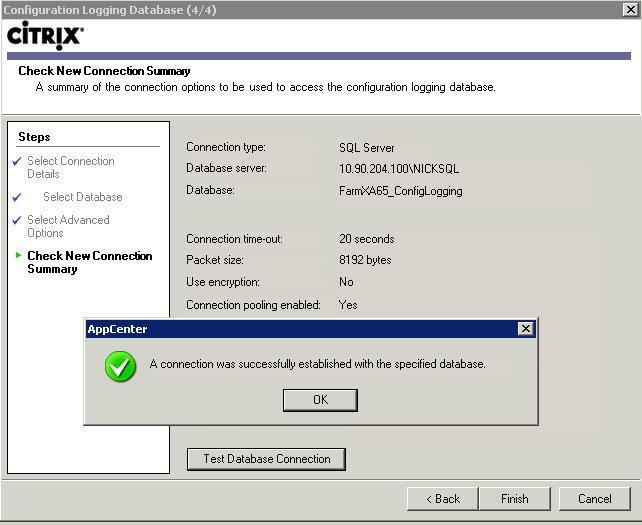
Task: Click the database server value '10.90.204.100\NICKSQL'
Action: 399,169
